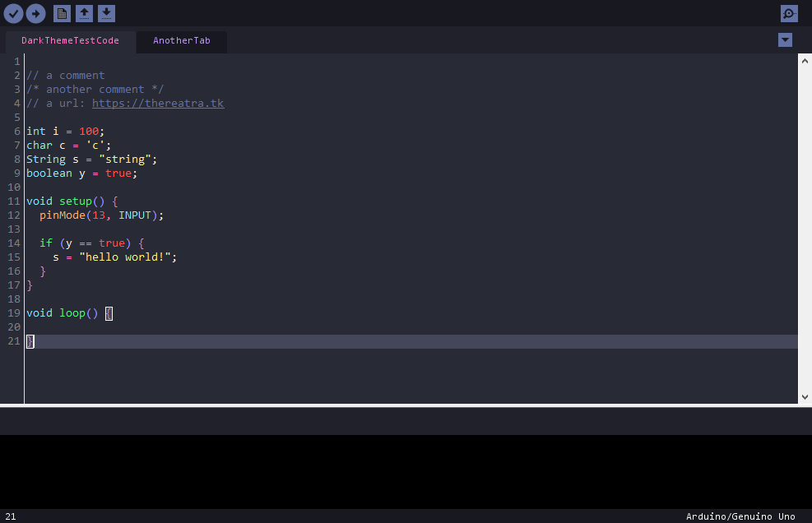Click the Arduino/Genuino Uno board status text
The width and height of the screenshot is (812, 523).
pyautogui.click(x=740, y=516)
